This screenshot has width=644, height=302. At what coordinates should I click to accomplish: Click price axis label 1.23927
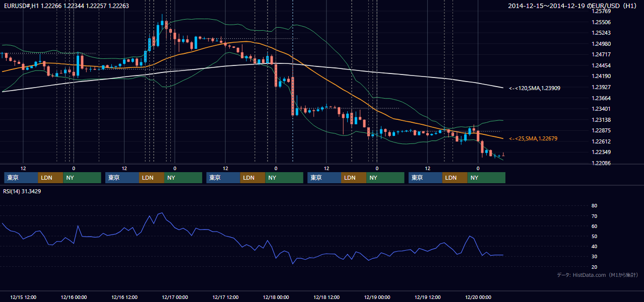(x=601, y=87)
